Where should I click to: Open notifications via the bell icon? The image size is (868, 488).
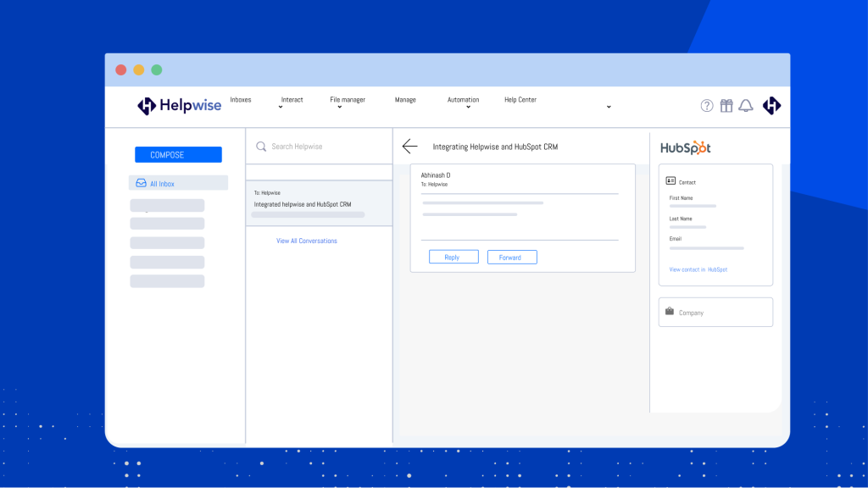pyautogui.click(x=746, y=105)
